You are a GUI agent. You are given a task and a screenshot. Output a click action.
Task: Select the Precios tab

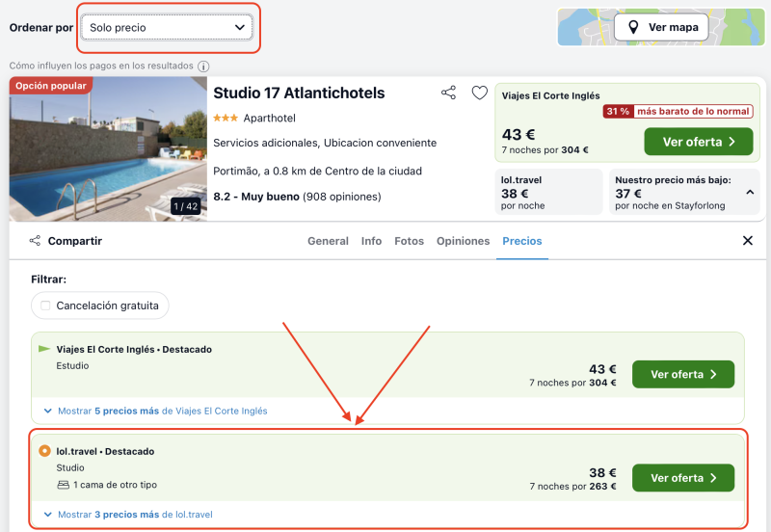pyautogui.click(x=522, y=241)
